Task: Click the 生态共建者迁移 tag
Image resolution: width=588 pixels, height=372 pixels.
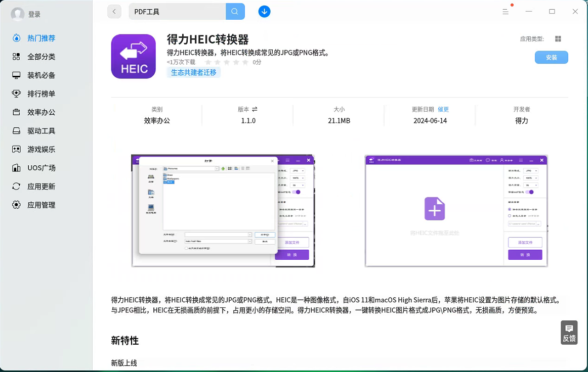Action: (193, 73)
